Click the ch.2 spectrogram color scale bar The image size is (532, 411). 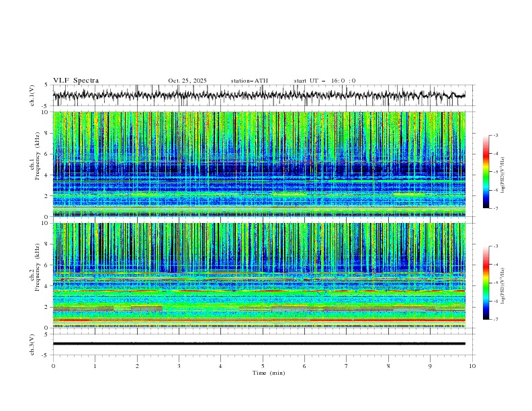(486, 283)
